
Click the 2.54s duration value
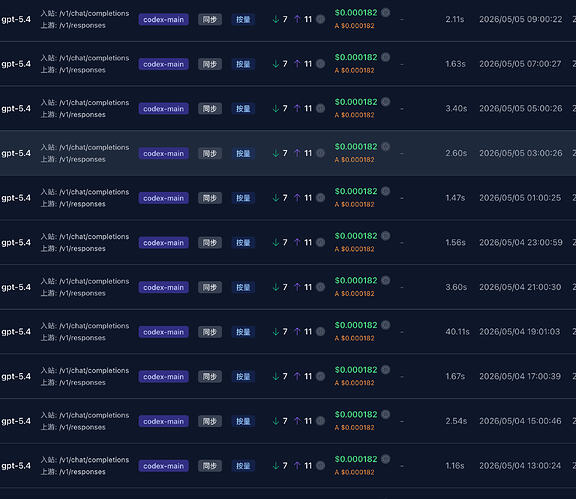pyautogui.click(x=456, y=421)
